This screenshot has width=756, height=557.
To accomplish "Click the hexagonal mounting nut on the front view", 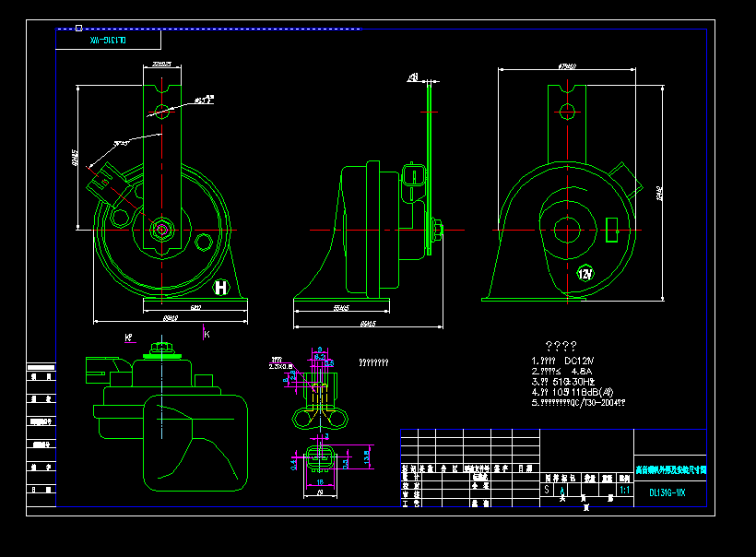I will (x=162, y=230).
